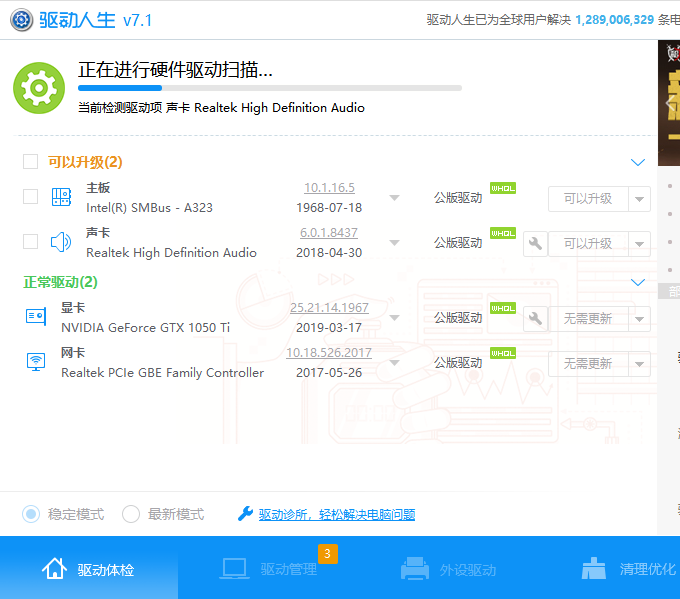This screenshot has width=680, height=599.
Task: Click the hardware scan progress bar
Action: coord(270,88)
